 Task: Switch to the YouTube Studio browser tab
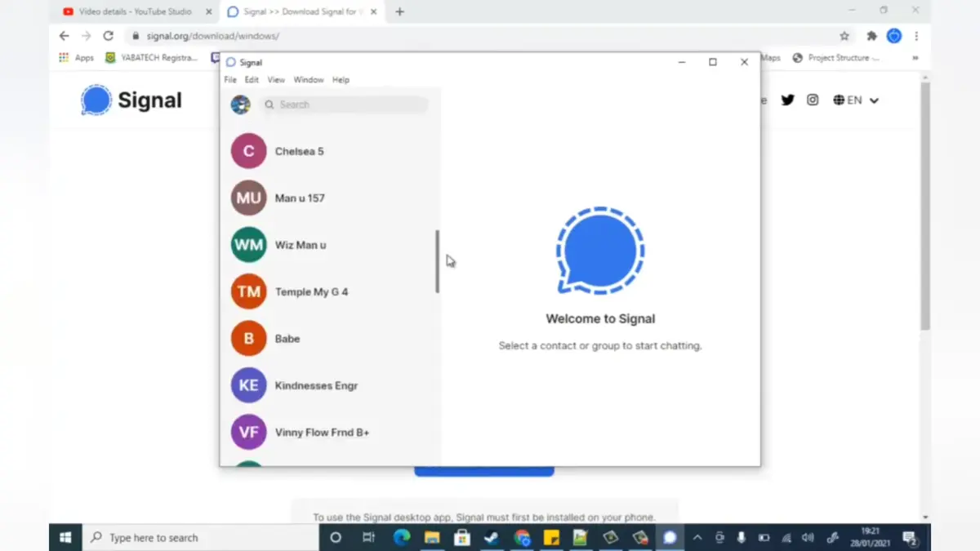(x=136, y=12)
